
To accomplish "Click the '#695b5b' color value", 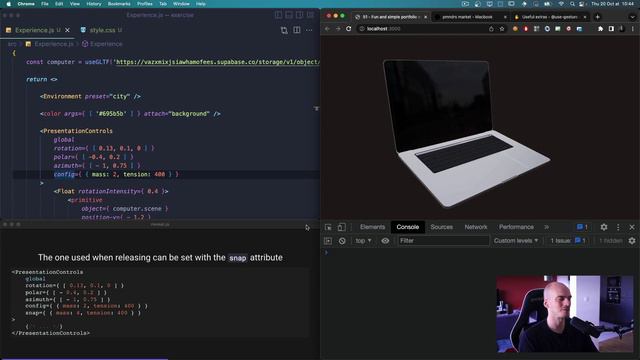I will tap(111, 114).
